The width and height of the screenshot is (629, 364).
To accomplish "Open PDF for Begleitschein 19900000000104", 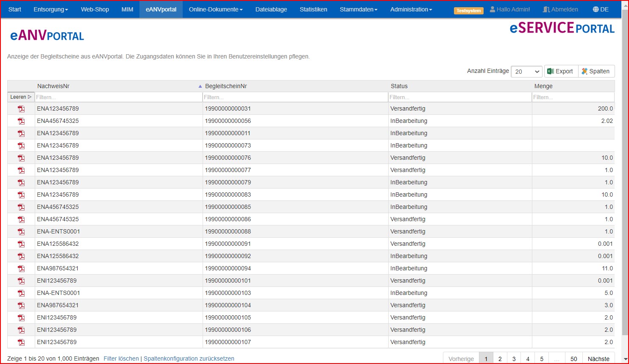I will 21,306.
